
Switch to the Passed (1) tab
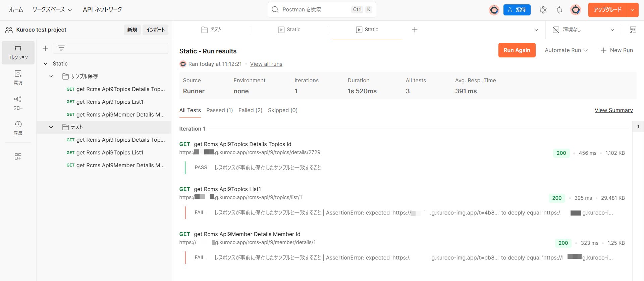(x=219, y=110)
